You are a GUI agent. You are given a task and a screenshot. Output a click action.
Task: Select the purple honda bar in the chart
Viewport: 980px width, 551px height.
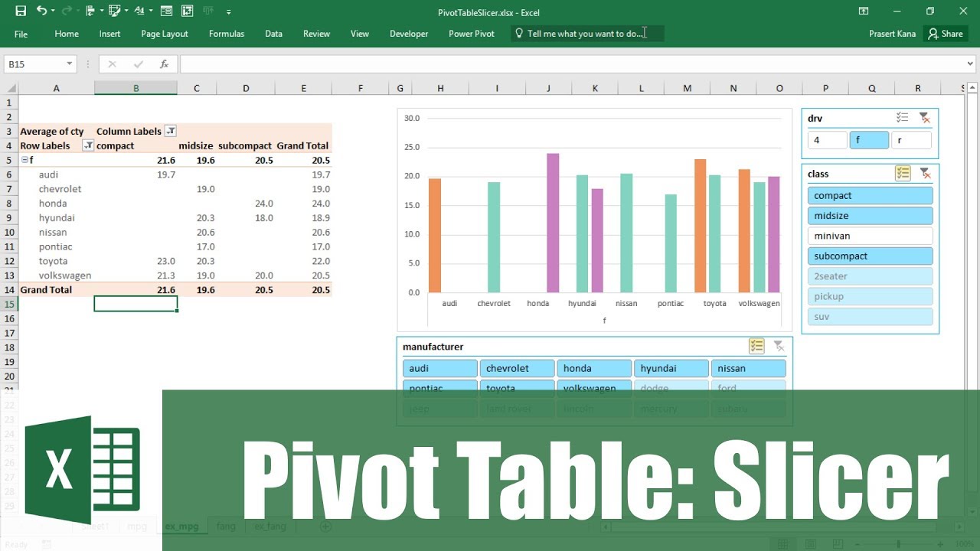click(553, 223)
